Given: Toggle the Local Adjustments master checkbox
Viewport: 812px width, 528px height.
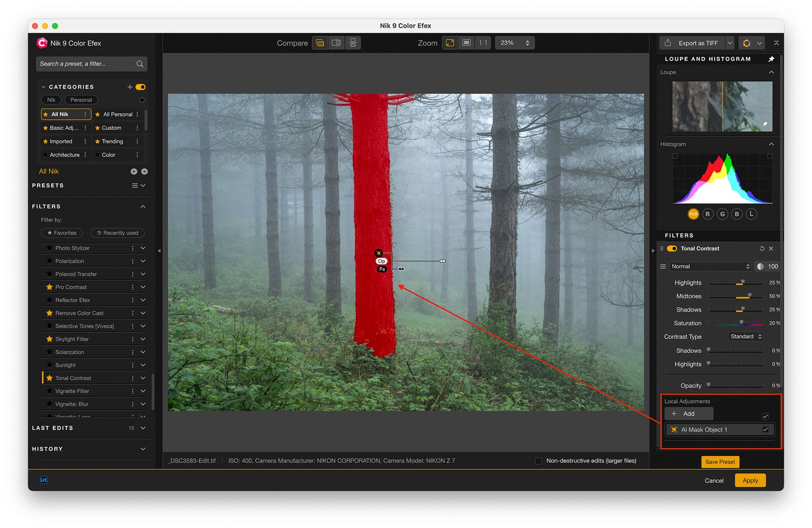Looking at the screenshot, I should [765, 417].
